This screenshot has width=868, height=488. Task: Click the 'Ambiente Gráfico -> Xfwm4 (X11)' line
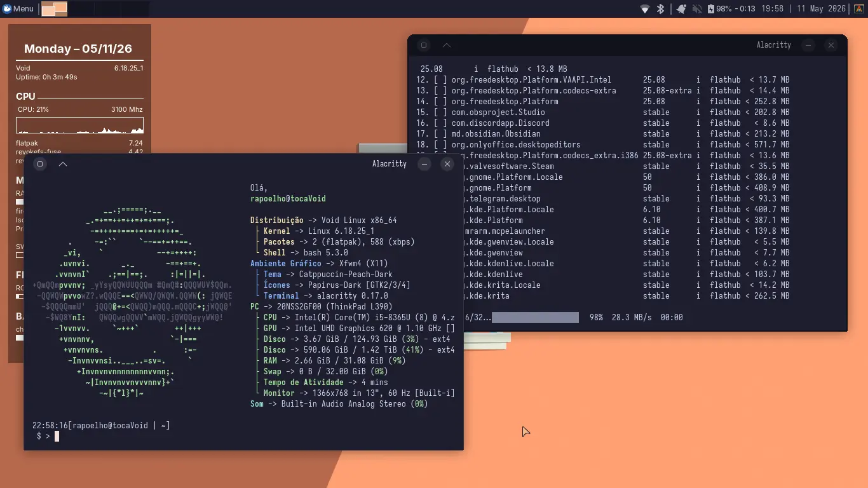(319, 264)
